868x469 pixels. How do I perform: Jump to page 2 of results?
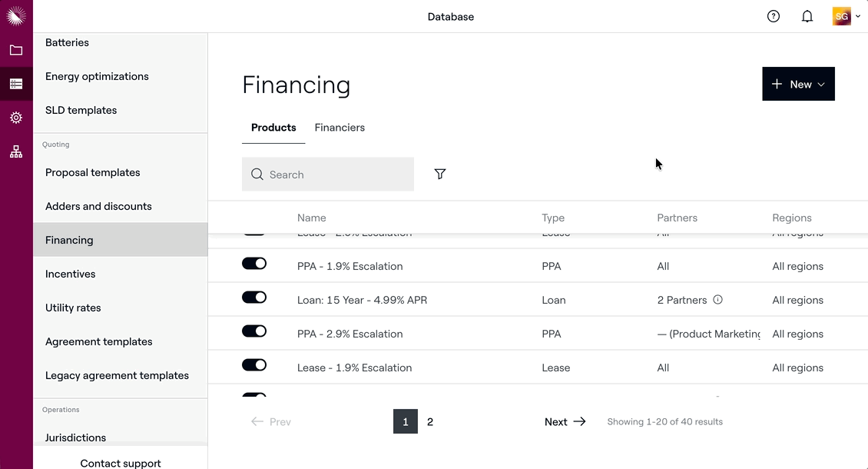click(430, 422)
